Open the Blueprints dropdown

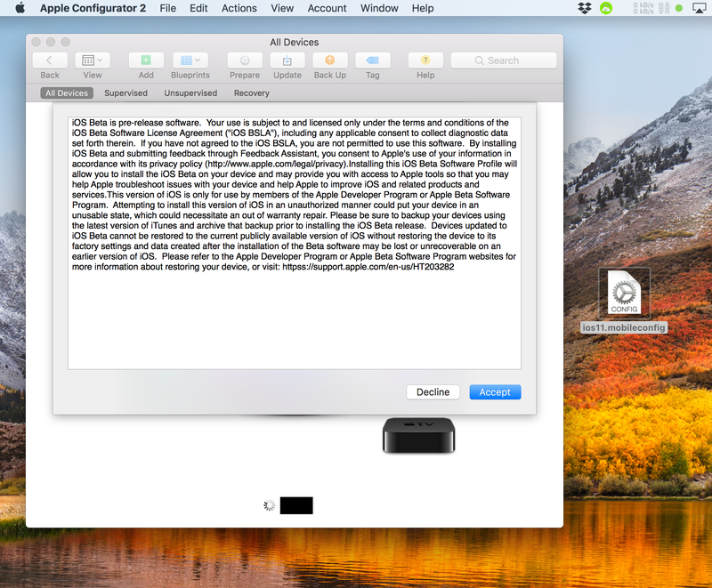(190, 60)
